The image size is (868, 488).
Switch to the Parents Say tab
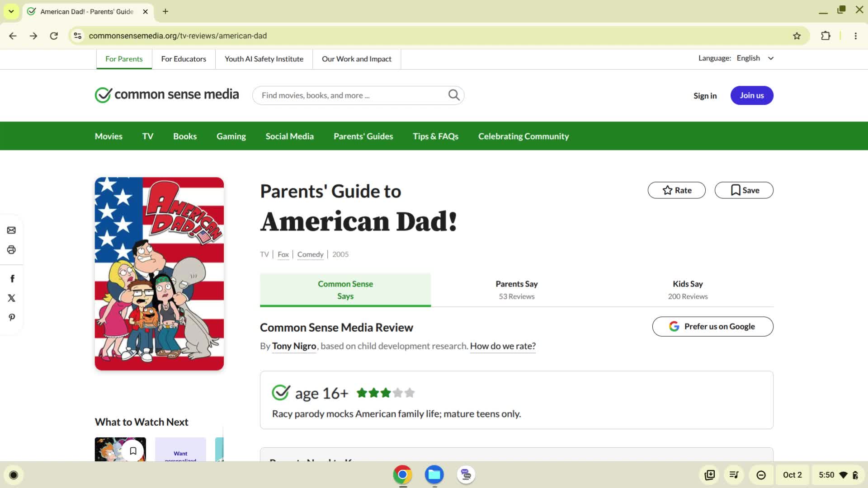(x=516, y=290)
